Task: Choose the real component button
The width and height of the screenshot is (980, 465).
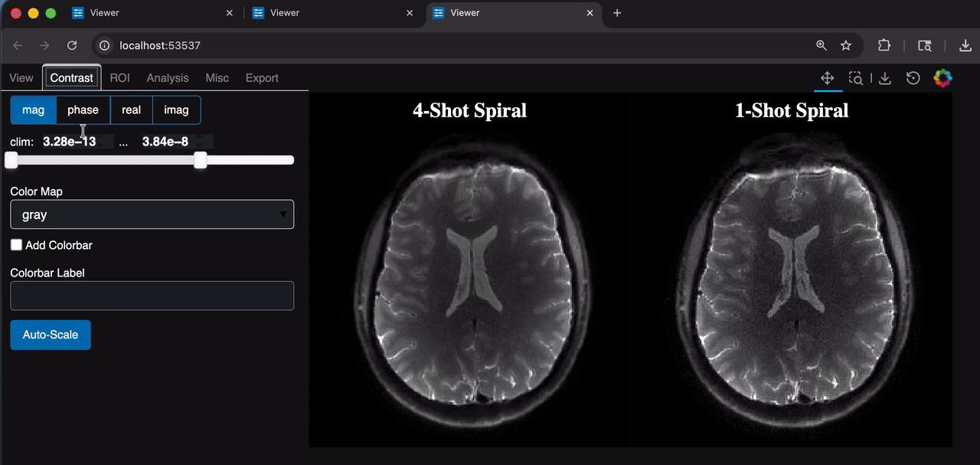Action: click(x=132, y=110)
